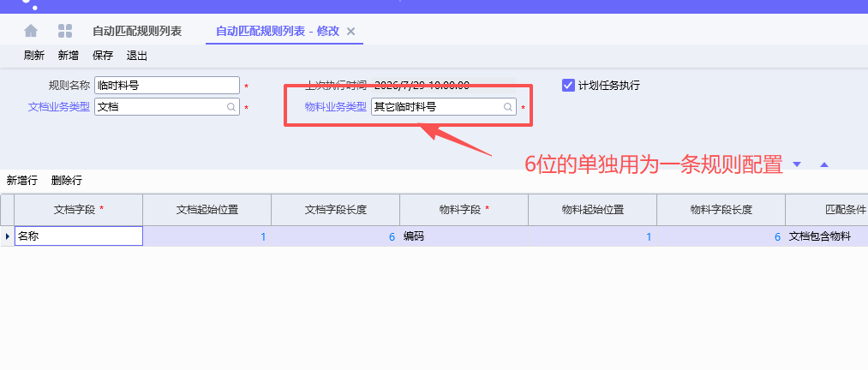Collapse panel with the up triangle arrow
Image resolution: width=868 pixels, height=370 pixels.
824,164
